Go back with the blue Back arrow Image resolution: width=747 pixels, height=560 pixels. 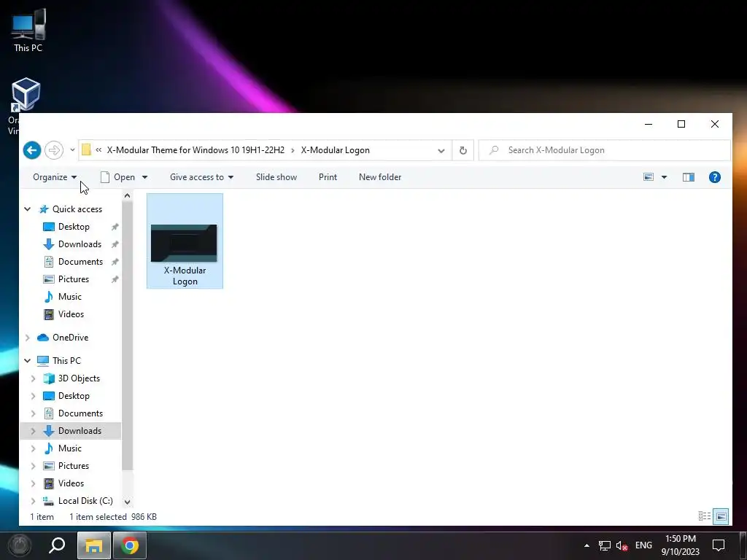[x=32, y=150]
